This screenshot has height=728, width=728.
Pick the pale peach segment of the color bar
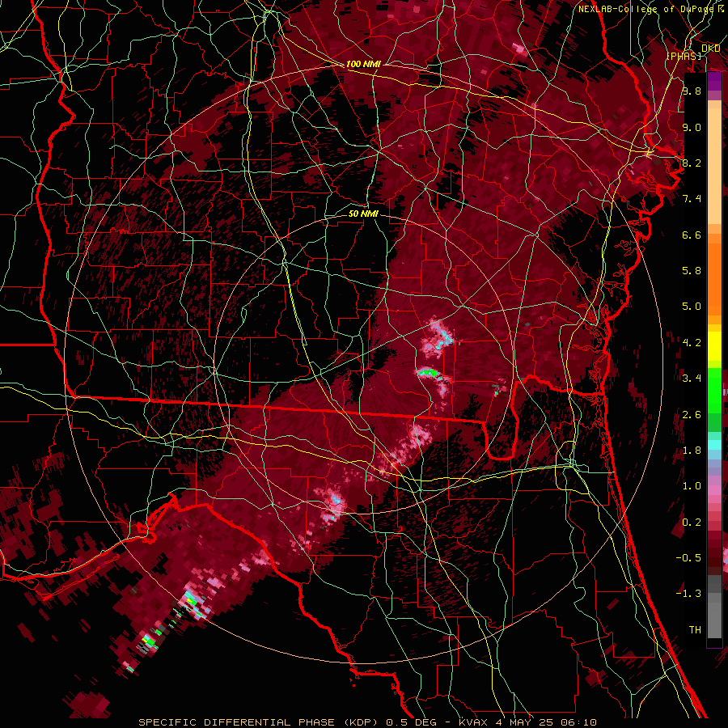point(714,165)
